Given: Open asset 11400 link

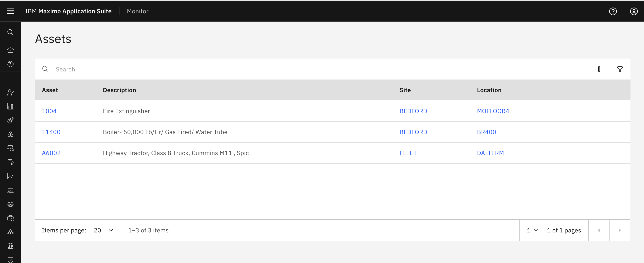Looking at the screenshot, I should tap(51, 132).
